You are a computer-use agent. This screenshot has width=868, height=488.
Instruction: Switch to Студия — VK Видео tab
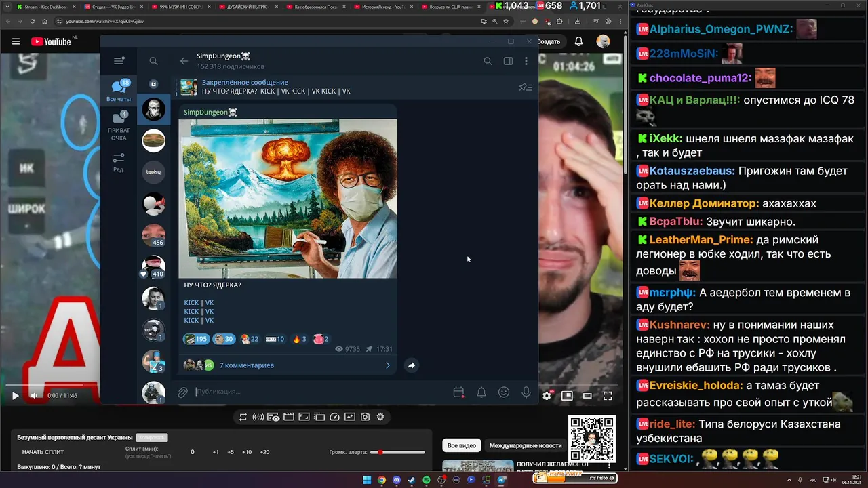click(x=113, y=7)
